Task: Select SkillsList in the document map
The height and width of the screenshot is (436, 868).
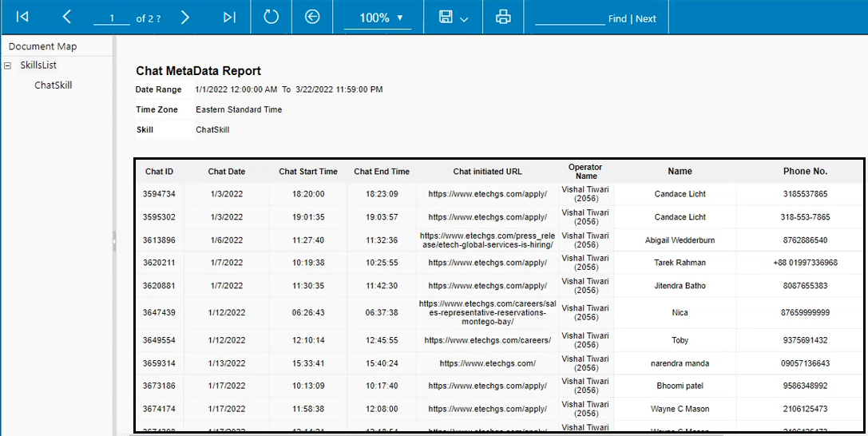Action: [x=38, y=65]
